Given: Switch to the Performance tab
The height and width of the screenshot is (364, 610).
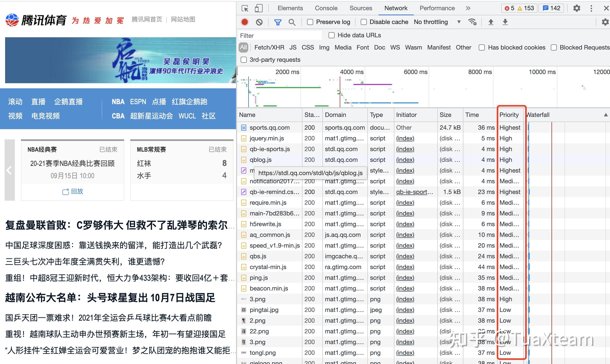Looking at the screenshot, I should click(x=437, y=8).
